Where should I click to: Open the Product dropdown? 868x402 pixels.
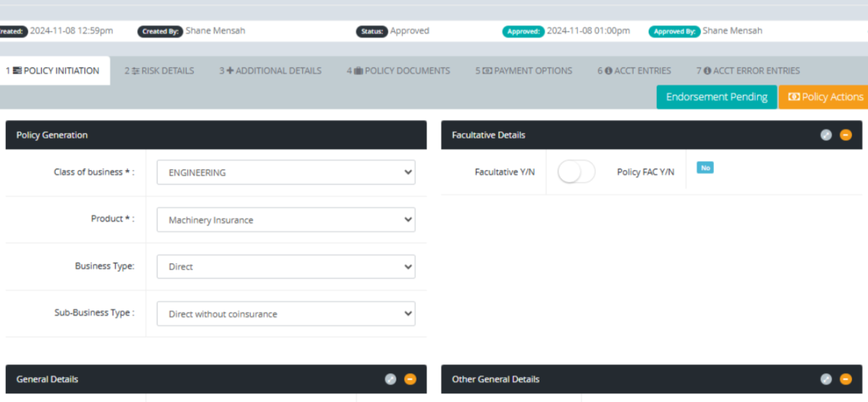[286, 220]
